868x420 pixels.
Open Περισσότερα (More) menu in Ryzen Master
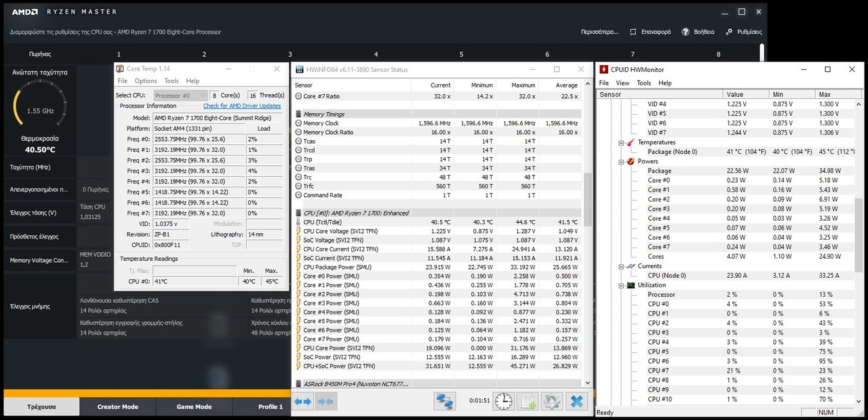coord(600,32)
